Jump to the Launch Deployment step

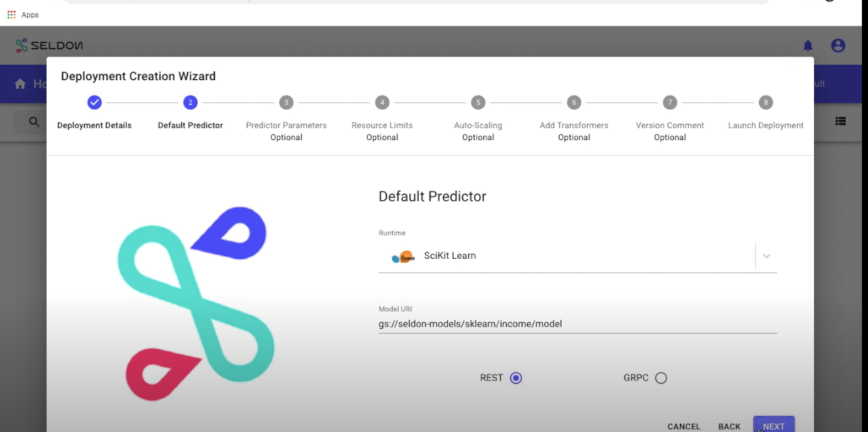(765, 102)
